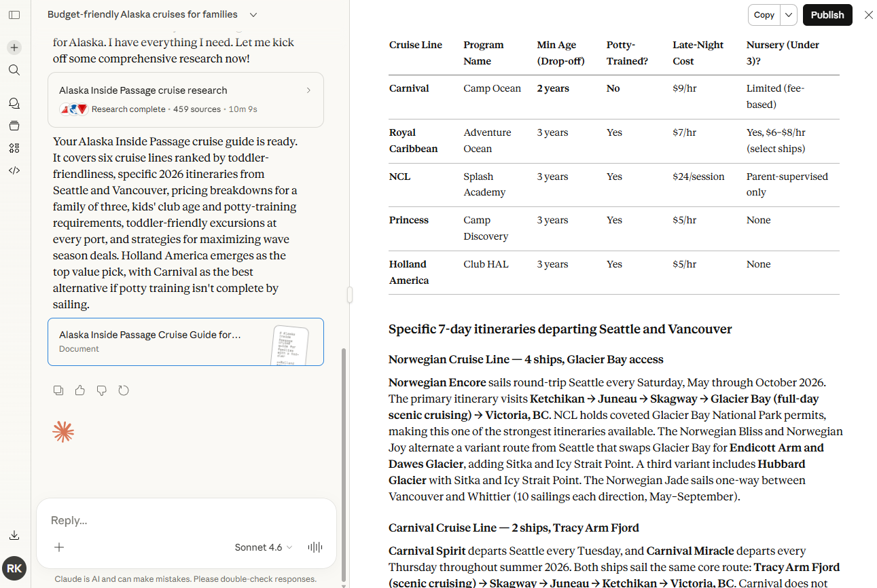Open the Copy options dropdown arrow
This screenshot has height=588, width=877.
[x=789, y=15]
